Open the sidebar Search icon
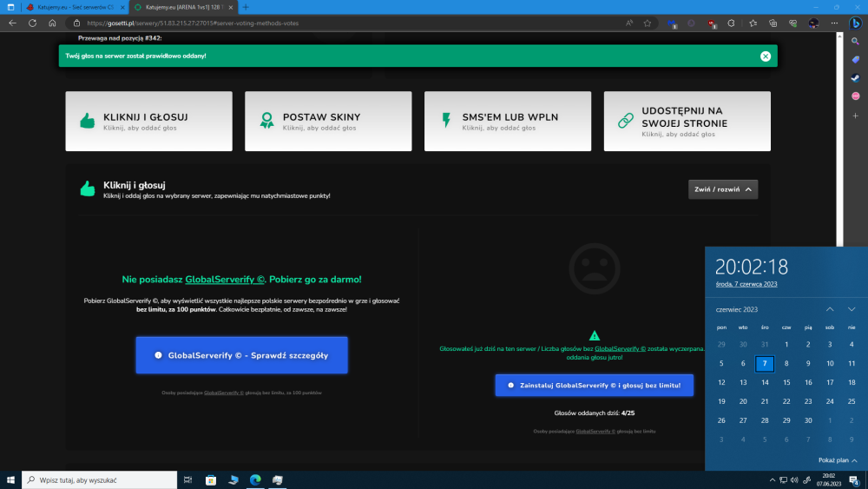Screen dimensions: 868x489 click(855, 42)
